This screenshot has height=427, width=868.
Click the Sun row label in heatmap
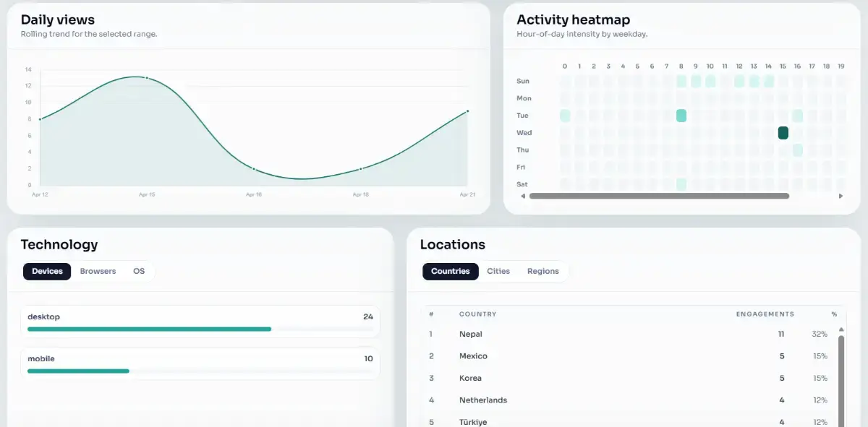click(523, 81)
